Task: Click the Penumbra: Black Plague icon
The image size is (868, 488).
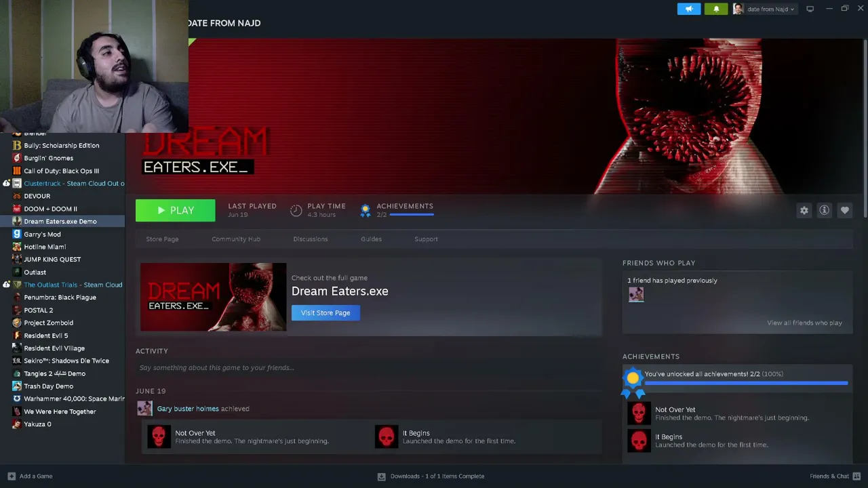Action: tap(17, 297)
